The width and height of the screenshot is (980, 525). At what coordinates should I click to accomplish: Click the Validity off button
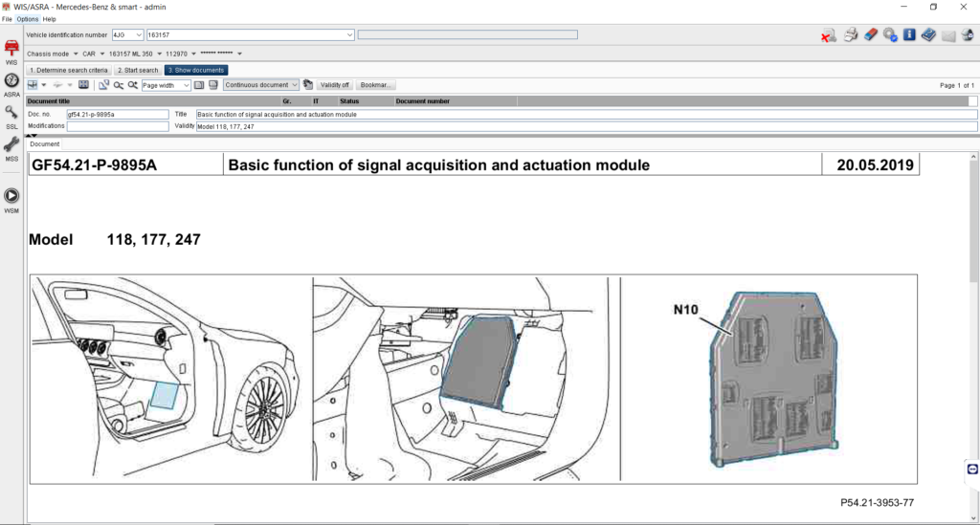pyautogui.click(x=335, y=85)
